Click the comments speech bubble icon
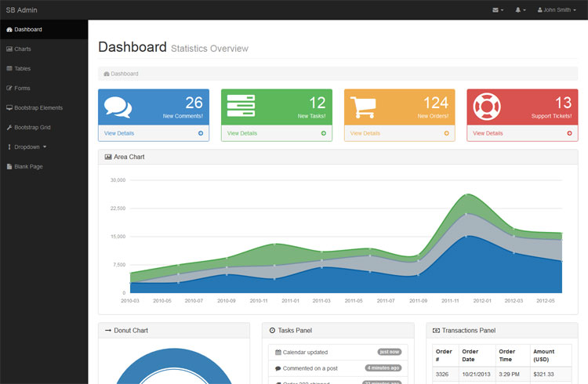This screenshot has width=588, height=384. point(118,107)
